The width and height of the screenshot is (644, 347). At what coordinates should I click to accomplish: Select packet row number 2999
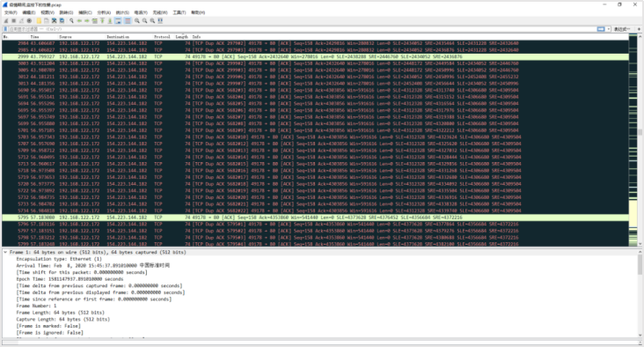315,56
